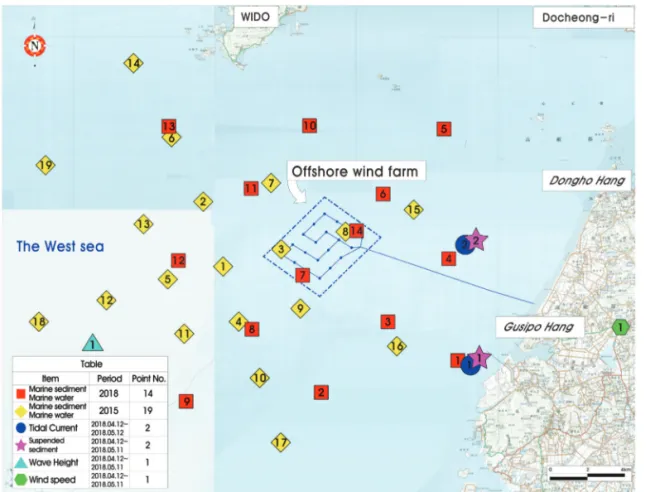Click the Tidal Current legend text

53,428
